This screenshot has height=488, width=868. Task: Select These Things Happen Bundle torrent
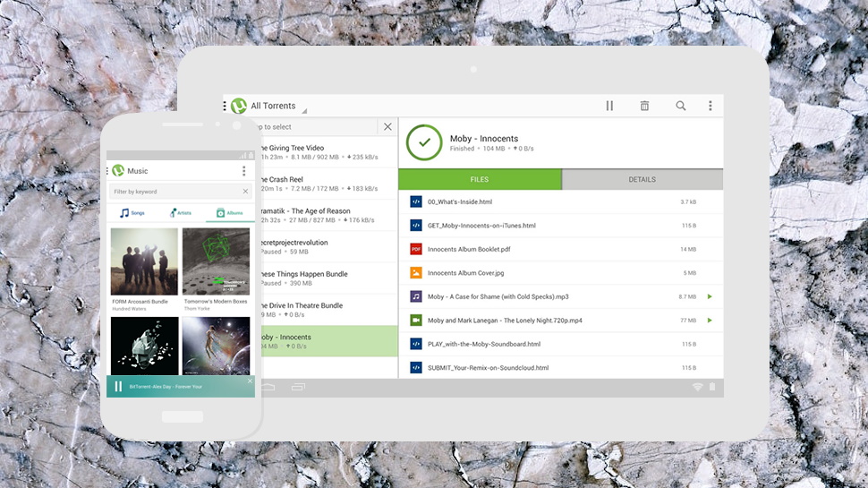pos(328,278)
